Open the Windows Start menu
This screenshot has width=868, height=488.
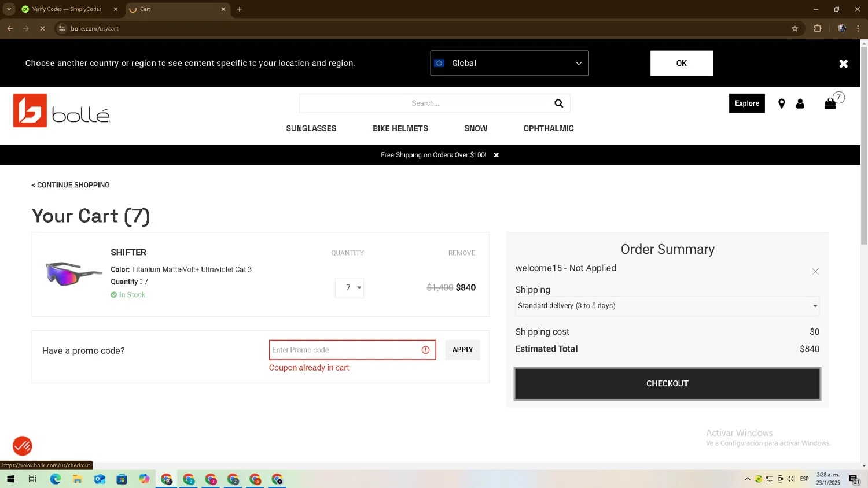click(x=10, y=479)
